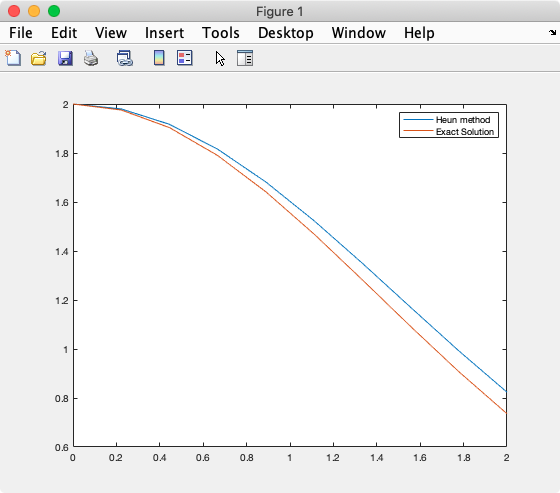Minimize the figure with the yellow button
560x493 pixels.
coord(34,11)
